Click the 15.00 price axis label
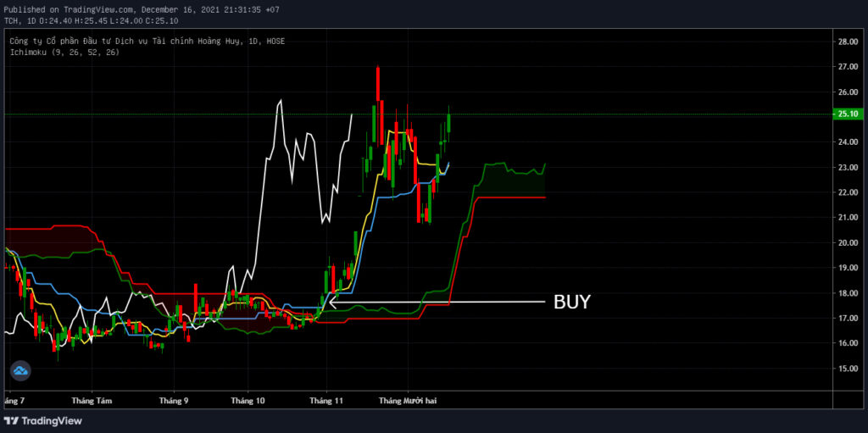 (848, 369)
